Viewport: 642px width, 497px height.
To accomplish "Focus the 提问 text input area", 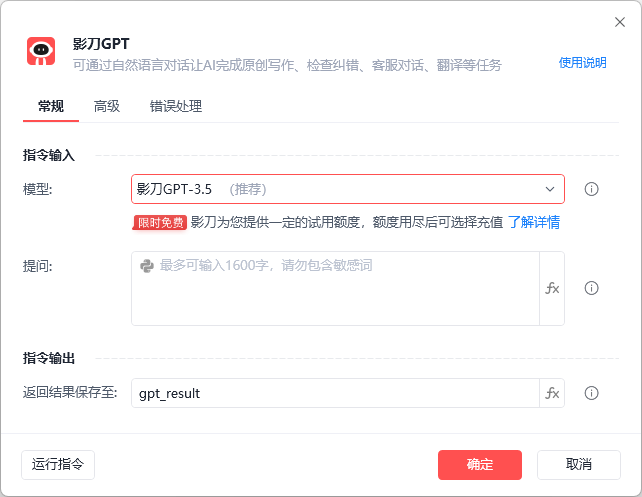I will pyautogui.click(x=335, y=289).
